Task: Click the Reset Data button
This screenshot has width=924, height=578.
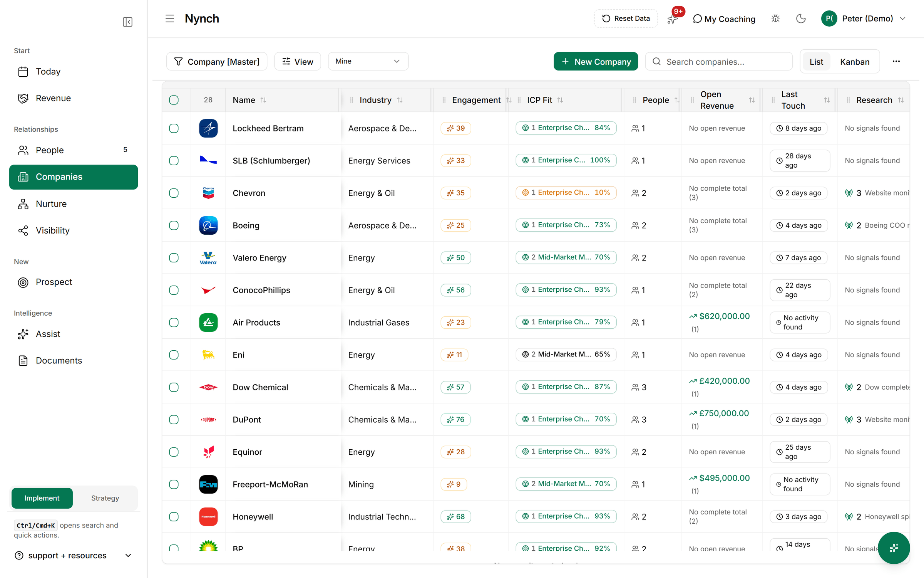Action: pyautogui.click(x=626, y=18)
